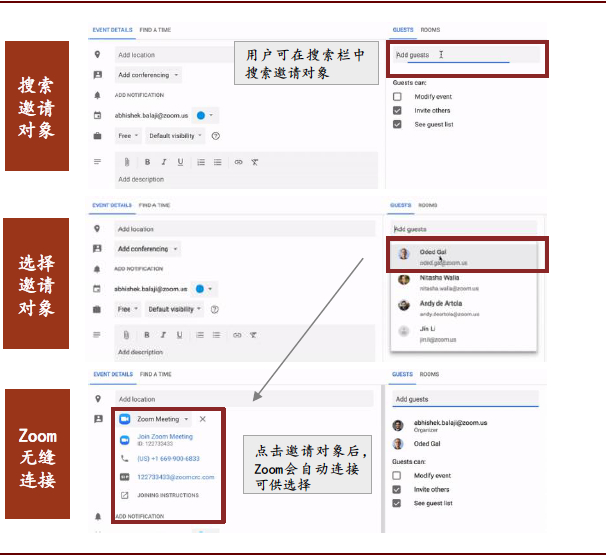Click Underline icon in 搜索邀请对象 screenshot
Screen dimensions: 611x558
(x=180, y=162)
